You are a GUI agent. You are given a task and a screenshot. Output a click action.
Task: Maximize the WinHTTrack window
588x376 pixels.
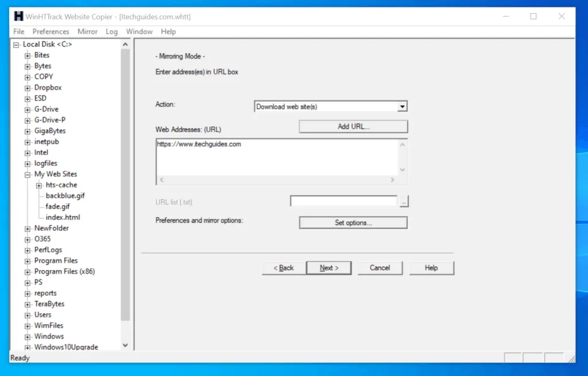(533, 16)
